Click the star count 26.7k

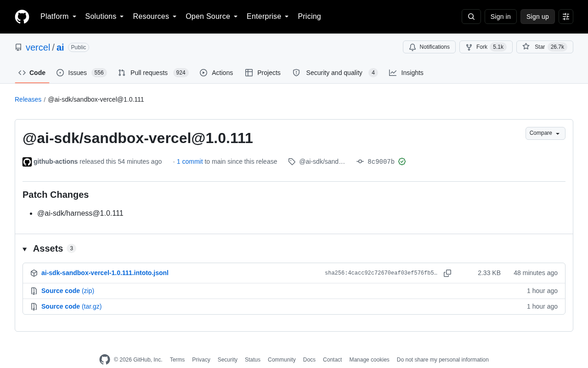click(557, 47)
